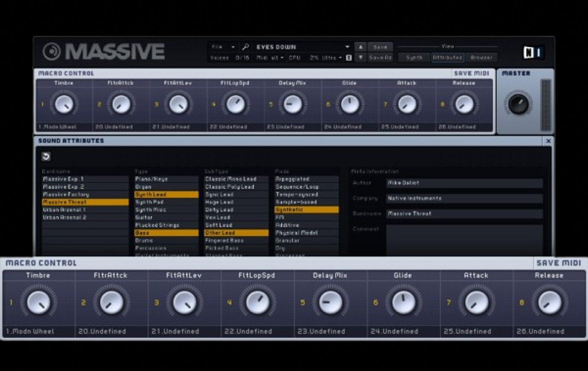Click the Bankname field in Meta Information

[464, 214]
